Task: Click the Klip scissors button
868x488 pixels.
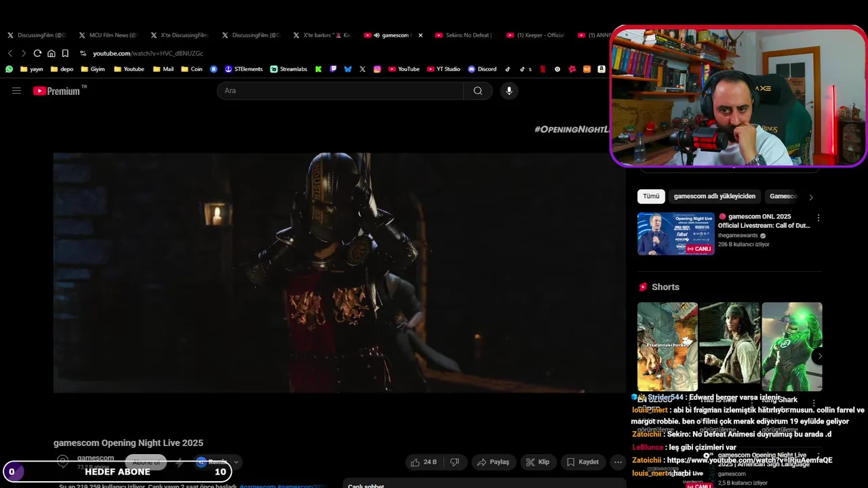Action: pyautogui.click(x=538, y=462)
